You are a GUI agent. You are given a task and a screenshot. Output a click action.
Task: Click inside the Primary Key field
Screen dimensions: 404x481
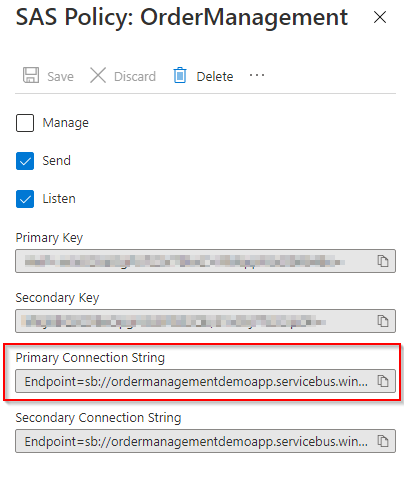(x=205, y=261)
